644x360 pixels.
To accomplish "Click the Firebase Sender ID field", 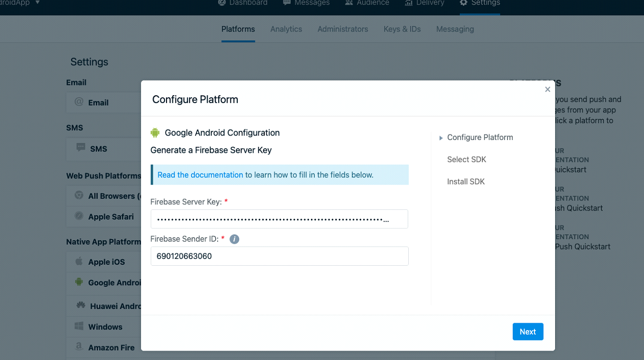I will (279, 256).
